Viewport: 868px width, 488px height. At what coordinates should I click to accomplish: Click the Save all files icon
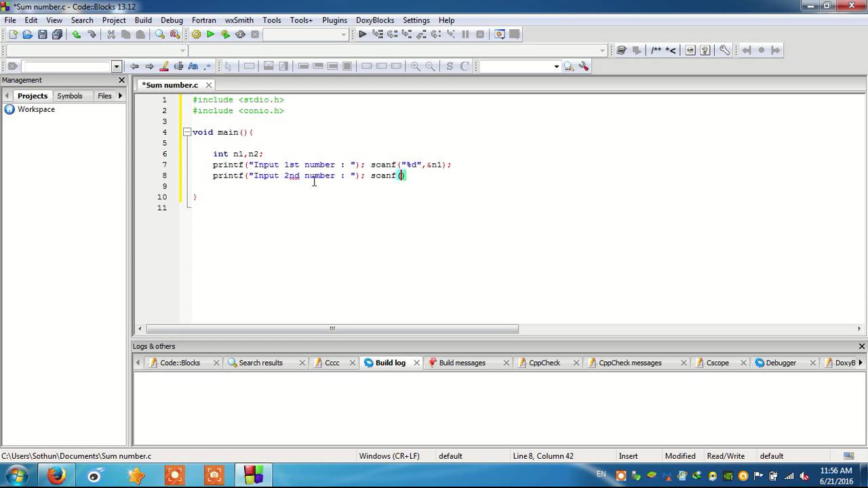pos(58,35)
